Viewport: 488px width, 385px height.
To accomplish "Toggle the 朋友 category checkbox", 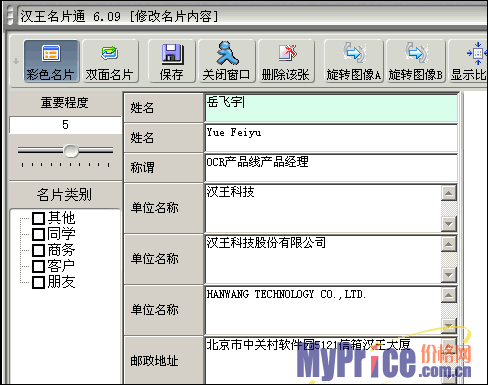I will click(38, 282).
